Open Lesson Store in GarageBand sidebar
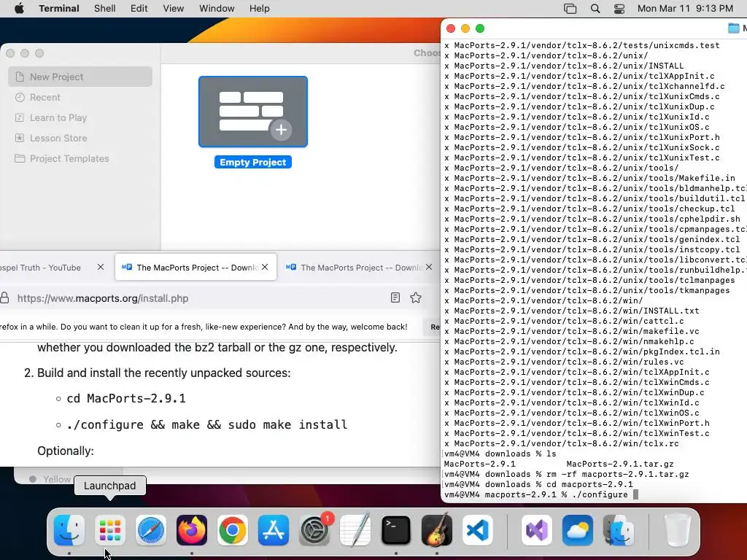747x560 pixels. pos(80,138)
